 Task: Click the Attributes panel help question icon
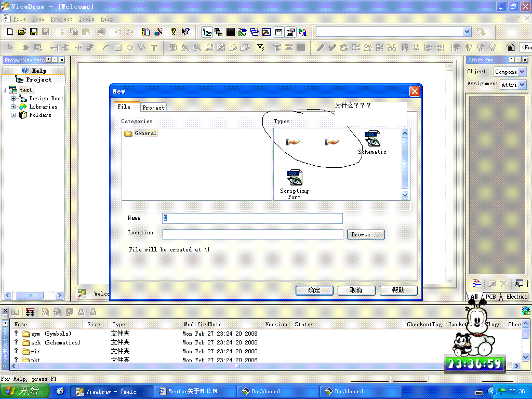point(512,60)
